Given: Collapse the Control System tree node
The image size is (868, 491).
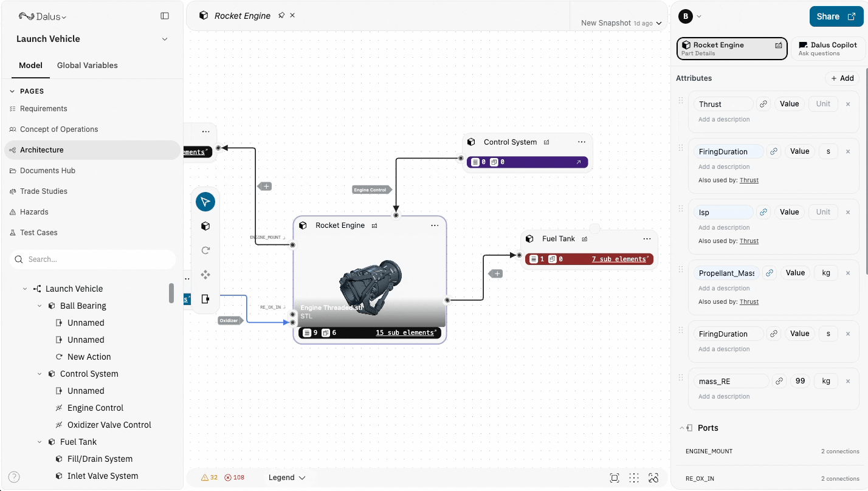Looking at the screenshot, I should pos(40,374).
